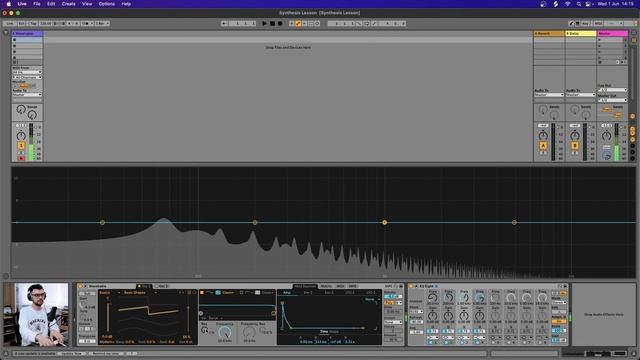
Task: Click the Filter 1 Frequency knob
Action: [225, 332]
